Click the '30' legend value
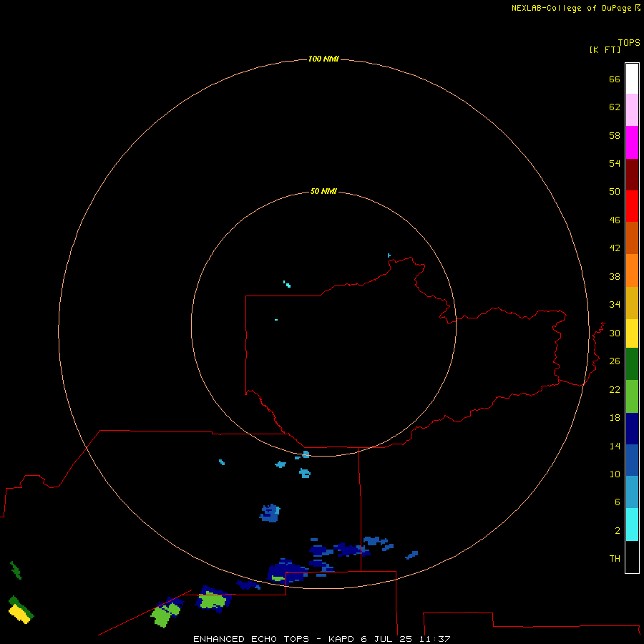644x644 pixels. click(x=615, y=333)
